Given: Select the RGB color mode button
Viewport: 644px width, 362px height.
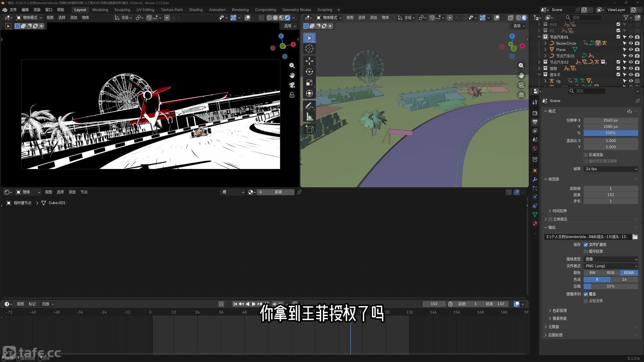Looking at the screenshot, I should (x=611, y=273).
